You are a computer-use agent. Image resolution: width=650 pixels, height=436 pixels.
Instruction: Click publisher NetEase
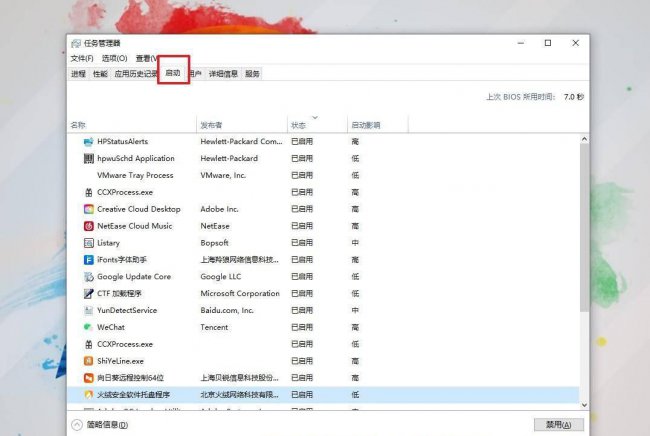point(215,226)
